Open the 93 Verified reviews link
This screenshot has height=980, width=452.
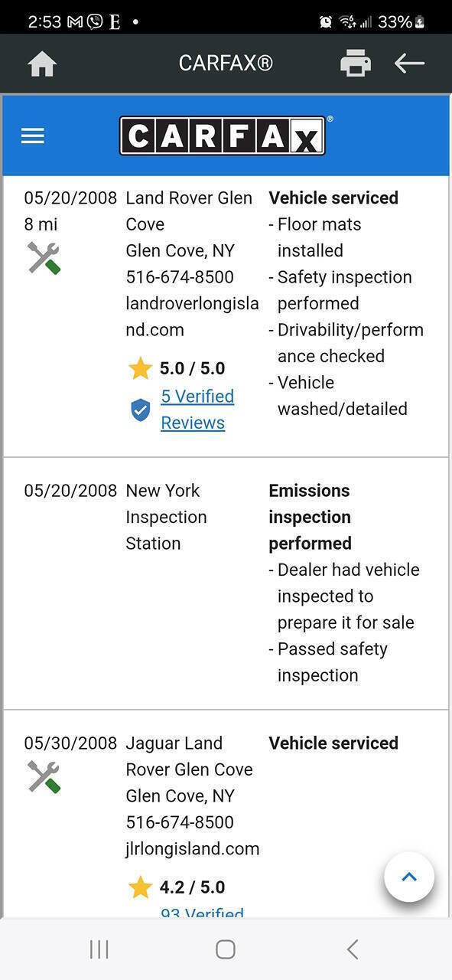[x=202, y=912]
